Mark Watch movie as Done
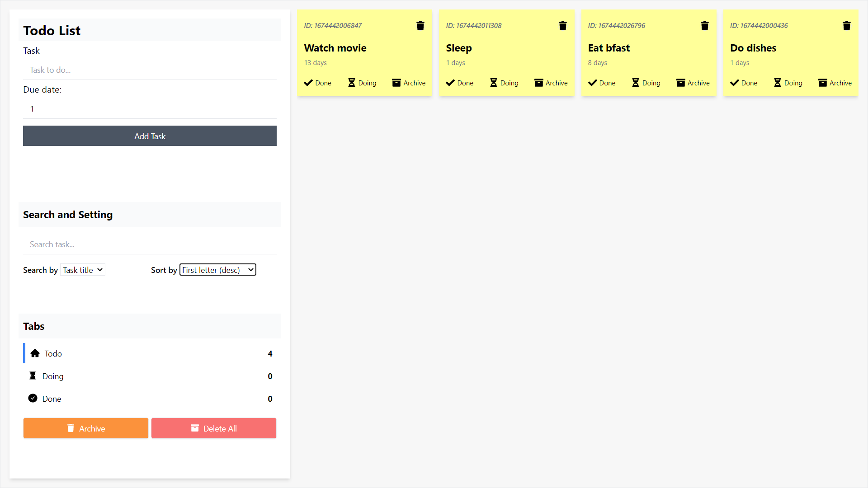The height and width of the screenshot is (488, 868). click(317, 83)
